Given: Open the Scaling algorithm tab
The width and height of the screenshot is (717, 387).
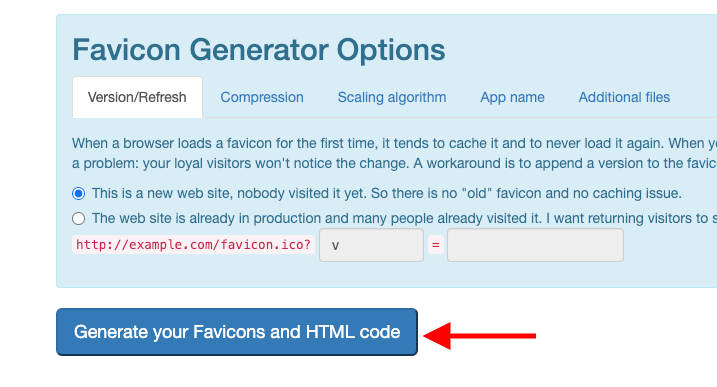Looking at the screenshot, I should tap(392, 97).
